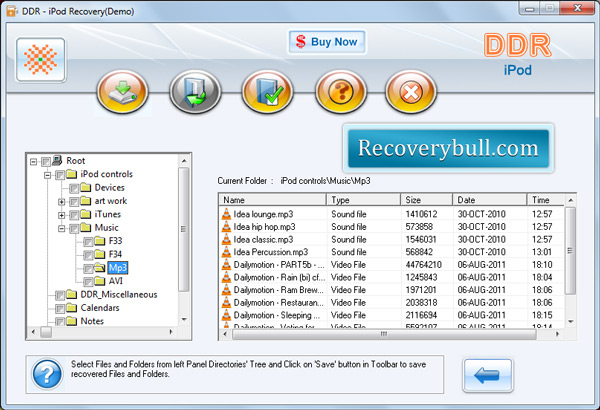Check the F33 folder checkbox
The image size is (600, 410).
pyautogui.click(x=88, y=242)
